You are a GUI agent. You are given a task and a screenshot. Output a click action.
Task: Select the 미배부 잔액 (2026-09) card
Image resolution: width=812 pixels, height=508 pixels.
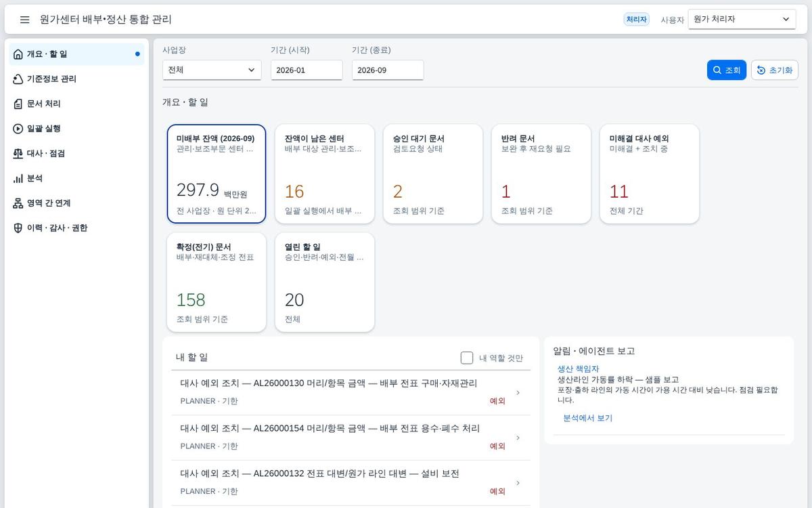[x=217, y=173]
